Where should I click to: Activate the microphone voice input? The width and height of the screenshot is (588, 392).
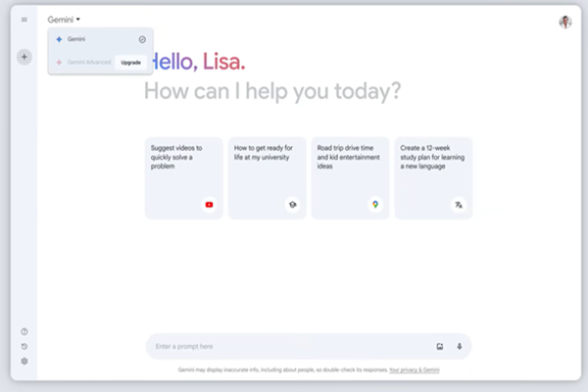459,346
